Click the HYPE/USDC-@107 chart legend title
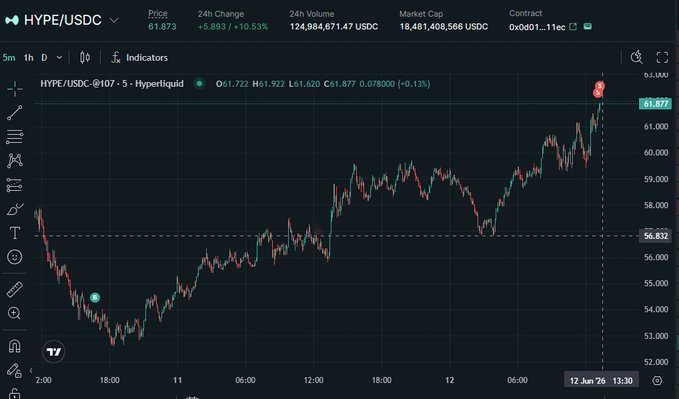Image resolution: width=679 pixels, height=399 pixels. (112, 84)
